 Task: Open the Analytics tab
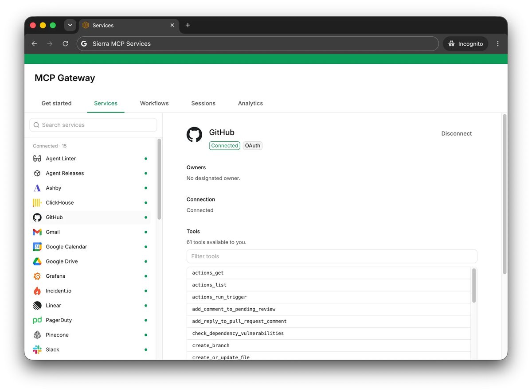pos(250,103)
